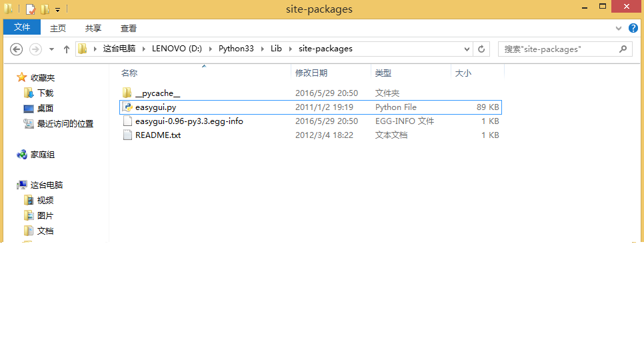644x344 pixels.
Task: Click the Properties icon in quick access toolbar
Action: pyautogui.click(x=31, y=9)
